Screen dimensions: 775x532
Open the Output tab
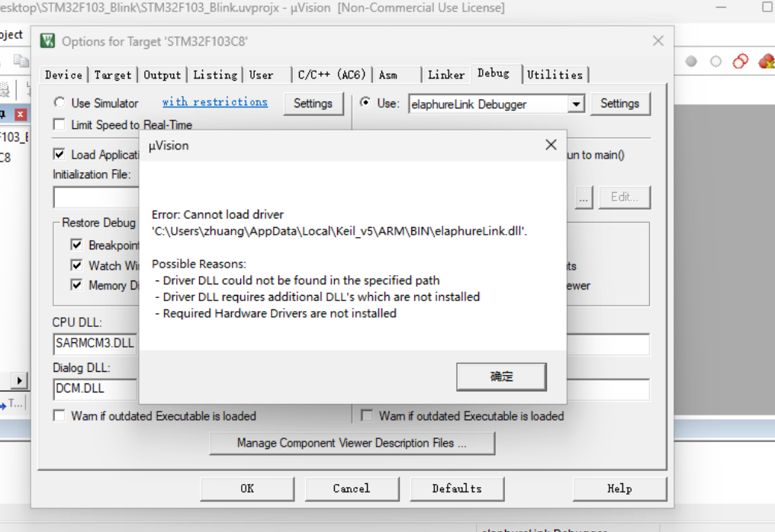click(x=162, y=75)
